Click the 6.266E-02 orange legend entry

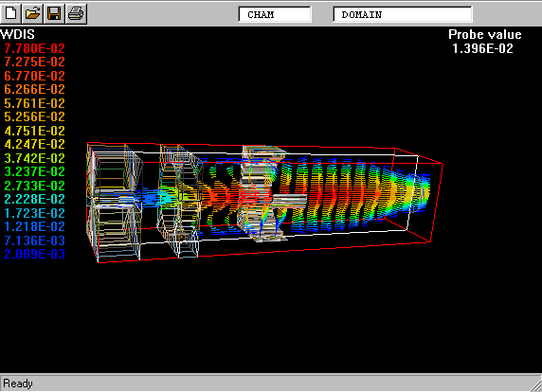click(34, 89)
